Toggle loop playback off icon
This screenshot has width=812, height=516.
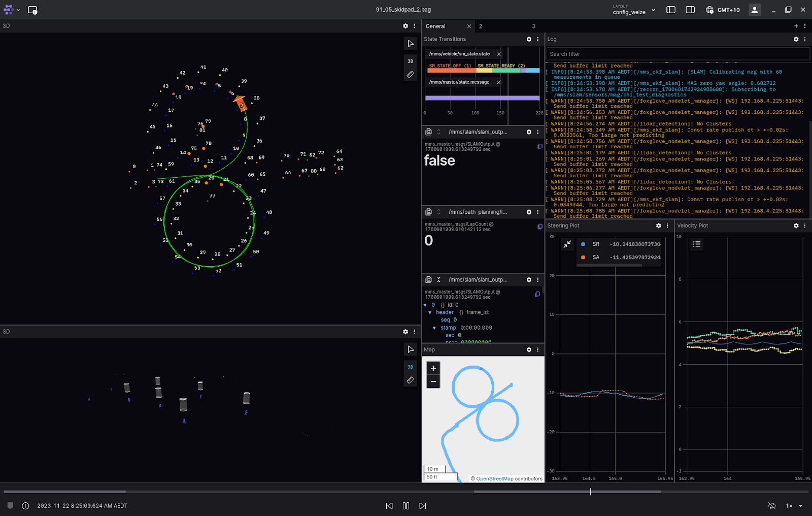(x=772, y=506)
